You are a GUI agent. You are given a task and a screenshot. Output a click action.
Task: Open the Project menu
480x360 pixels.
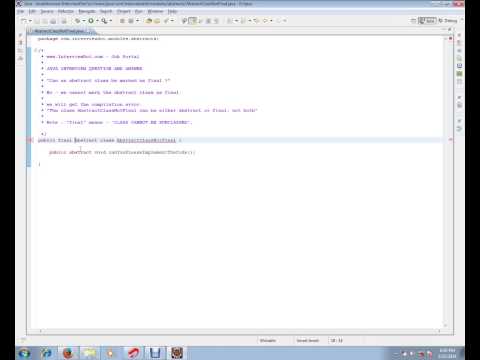tap(124, 11)
